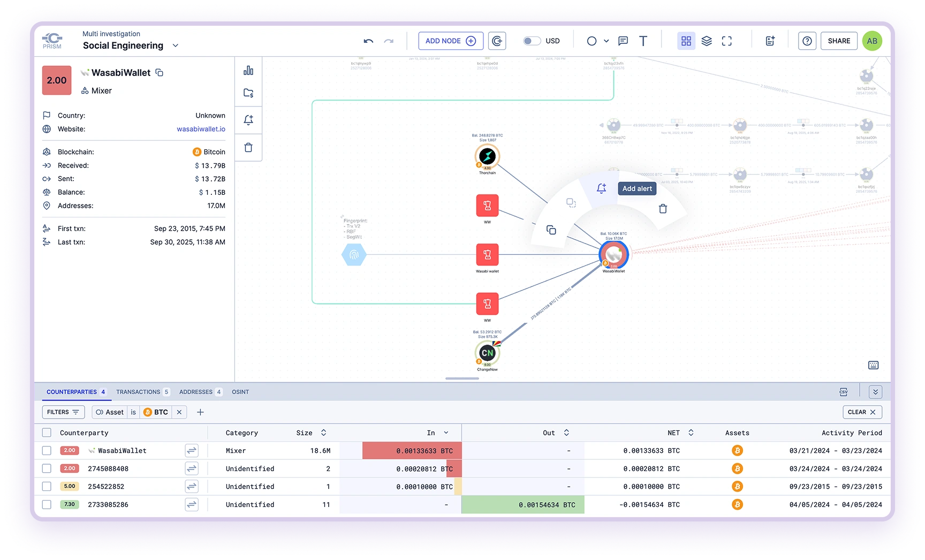Switch to the Transactions tab

coord(138,392)
